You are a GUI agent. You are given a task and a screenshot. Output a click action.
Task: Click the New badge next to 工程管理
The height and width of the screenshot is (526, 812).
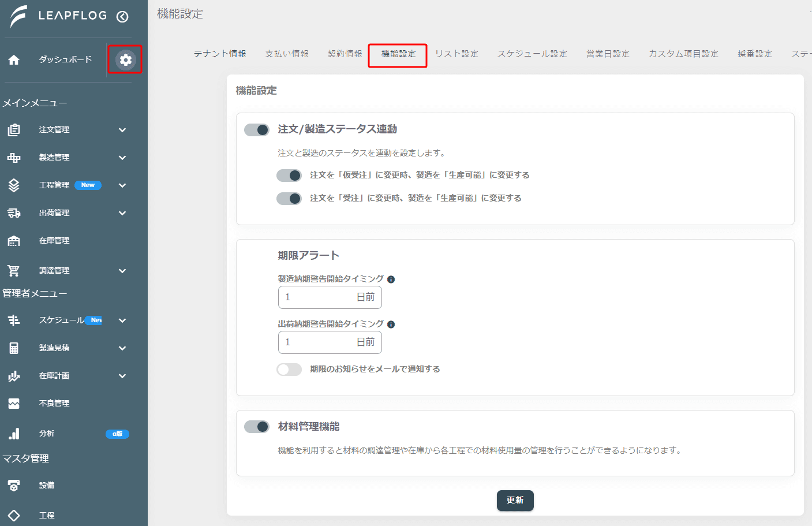88,185
